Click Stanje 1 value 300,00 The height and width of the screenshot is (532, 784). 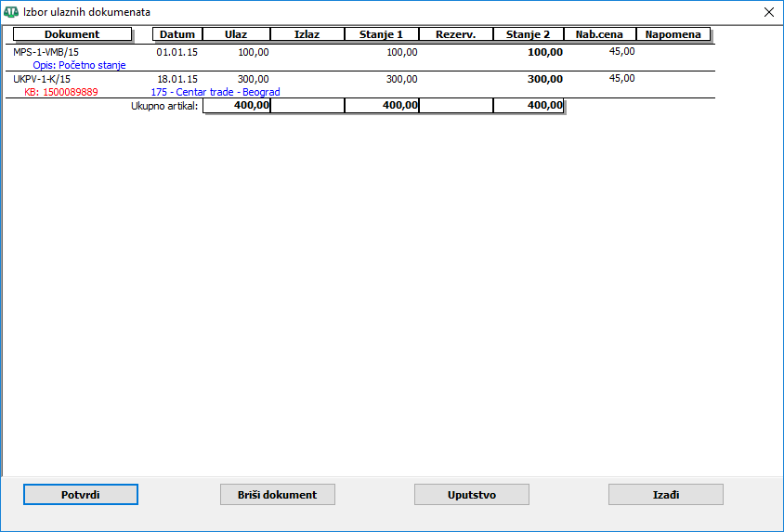coord(402,79)
